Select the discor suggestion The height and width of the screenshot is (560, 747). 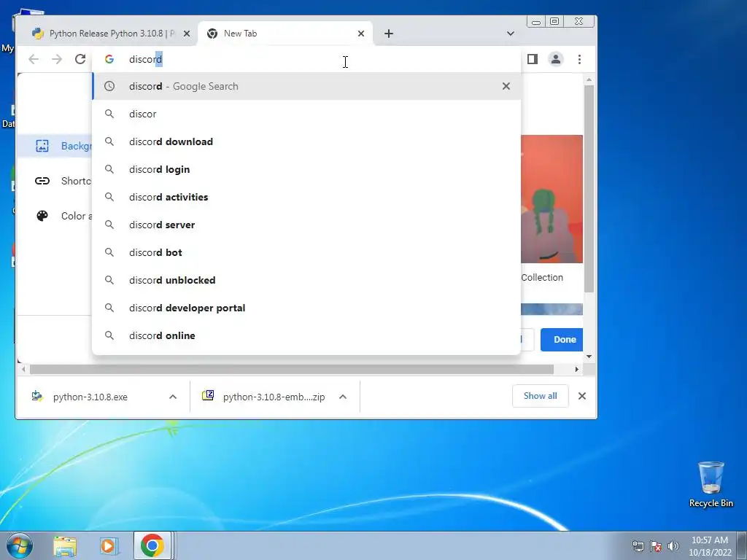point(306,114)
